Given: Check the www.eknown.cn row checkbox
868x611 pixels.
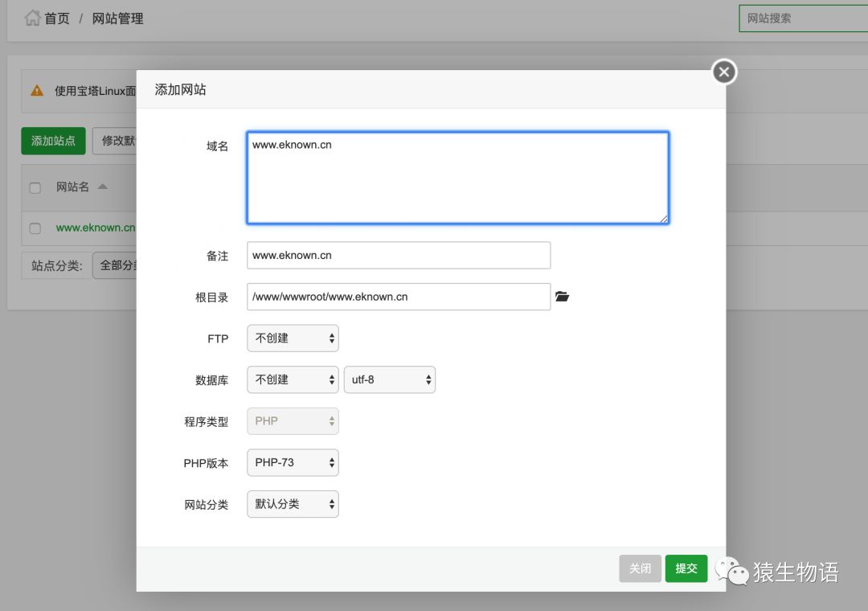Looking at the screenshot, I should pyautogui.click(x=35, y=228).
